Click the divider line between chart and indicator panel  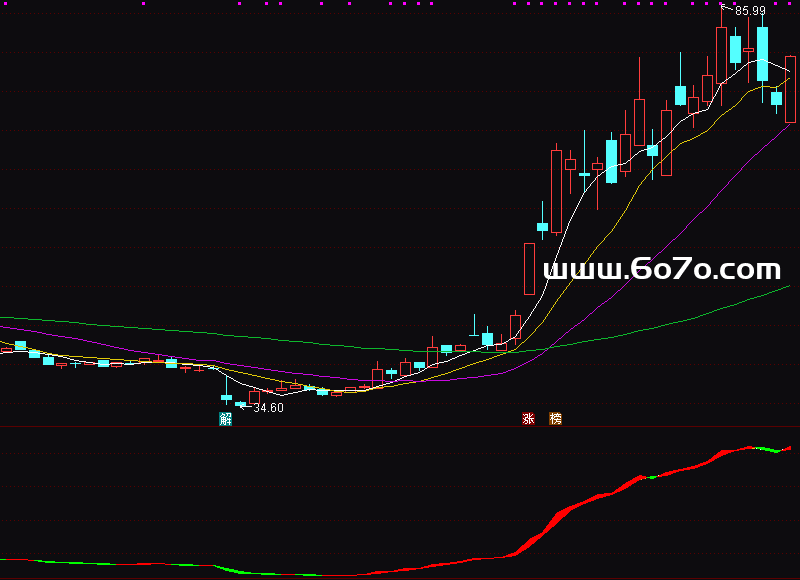point(400,427)
